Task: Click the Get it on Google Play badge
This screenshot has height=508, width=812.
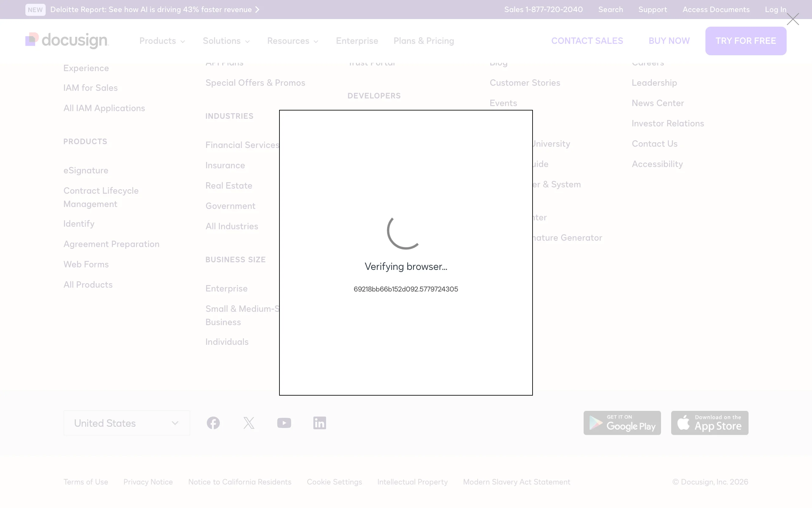Action: [622, 423]
